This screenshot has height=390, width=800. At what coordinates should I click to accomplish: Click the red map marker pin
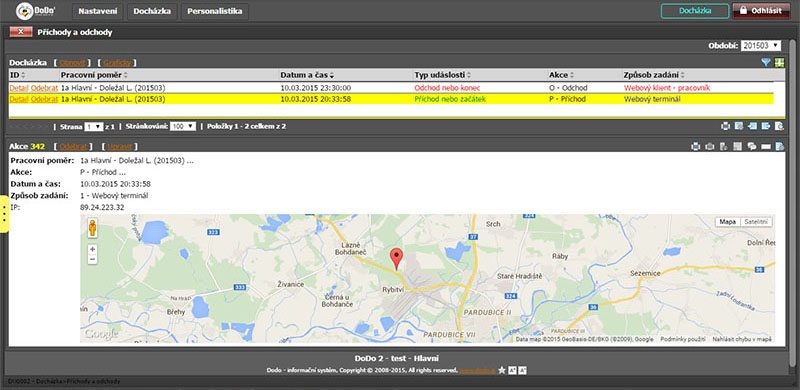(x=396, y=259)
